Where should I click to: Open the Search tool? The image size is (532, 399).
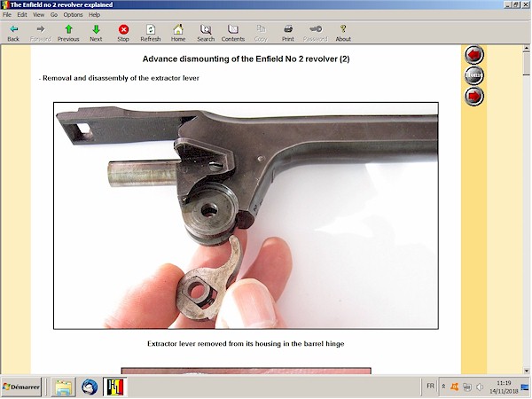click(206, 34)
